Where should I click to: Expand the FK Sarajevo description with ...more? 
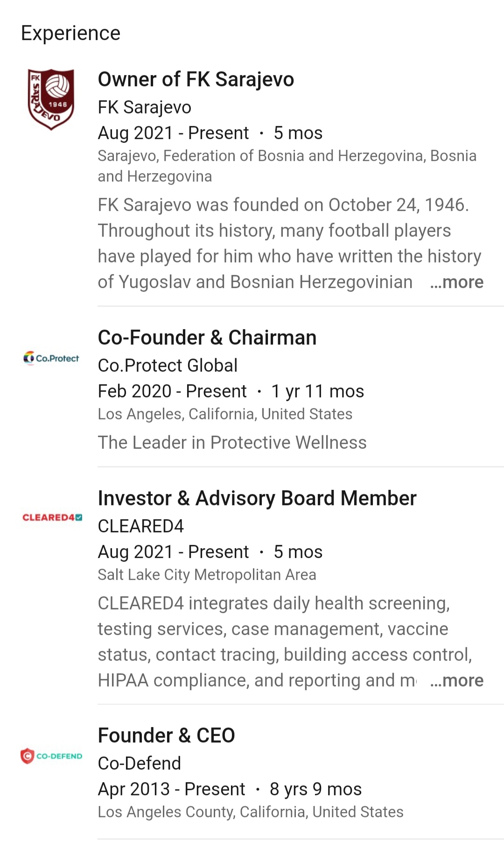tap(456, 282)
